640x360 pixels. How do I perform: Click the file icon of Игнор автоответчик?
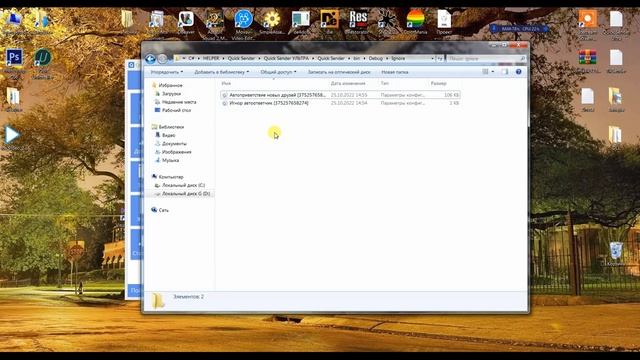224,103
